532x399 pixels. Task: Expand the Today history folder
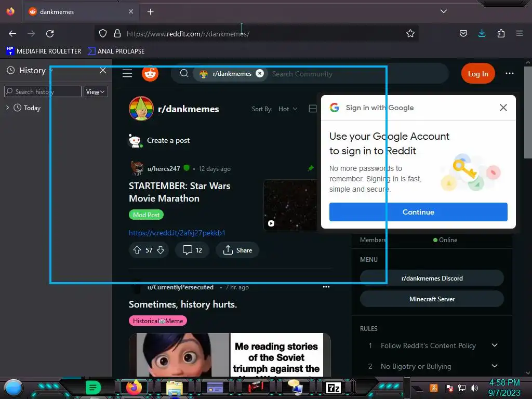tap(7, 108)
